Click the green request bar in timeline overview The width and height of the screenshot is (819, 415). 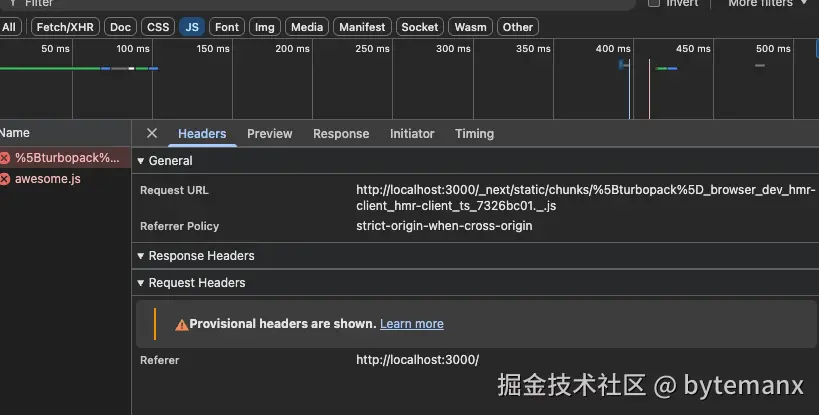pyautogui.click(x=50, y=68)
